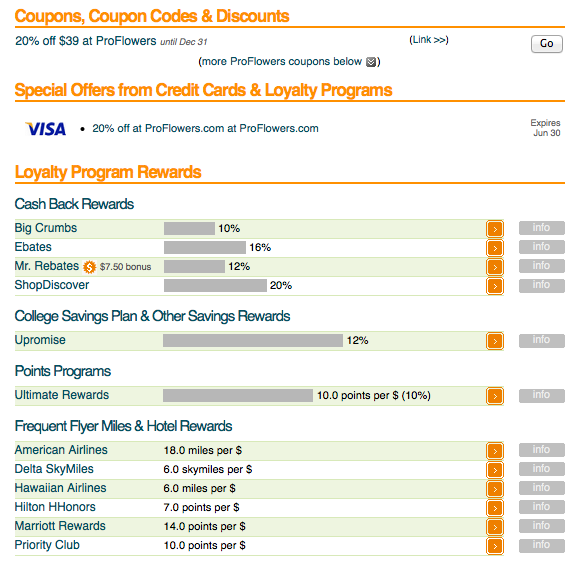Viewport: 576px width, 564px height.
Task: Show info for Delta SkyMiles
Action: tap(541, 469)
